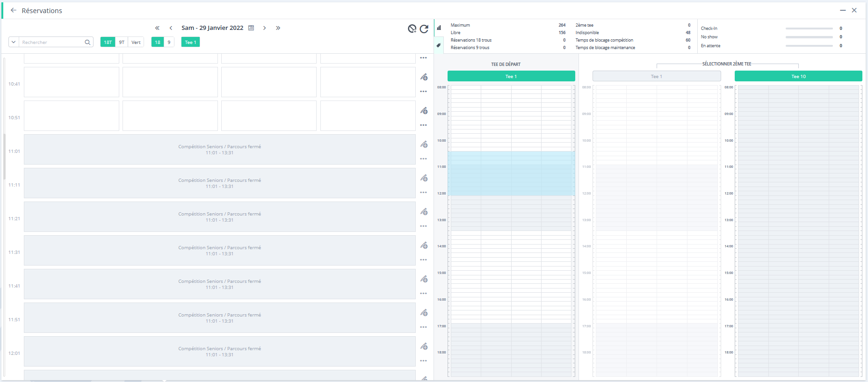Open the statistics chart panel tab
Viewport: 868px width, 382px height.
[439, 28]
